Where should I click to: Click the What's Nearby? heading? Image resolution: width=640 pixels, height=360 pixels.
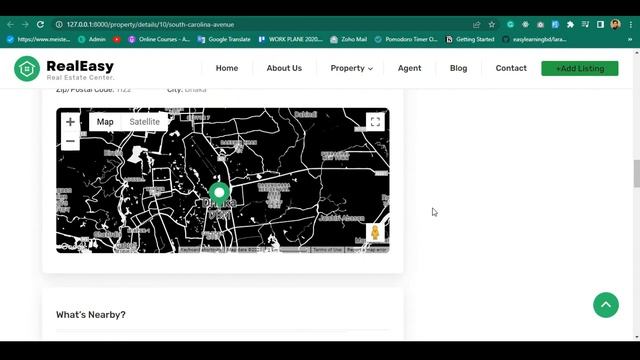pos(91,315)
